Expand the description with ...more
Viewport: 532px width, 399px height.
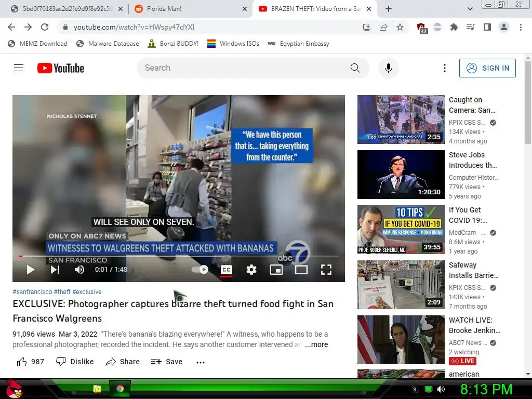point(316,345)
